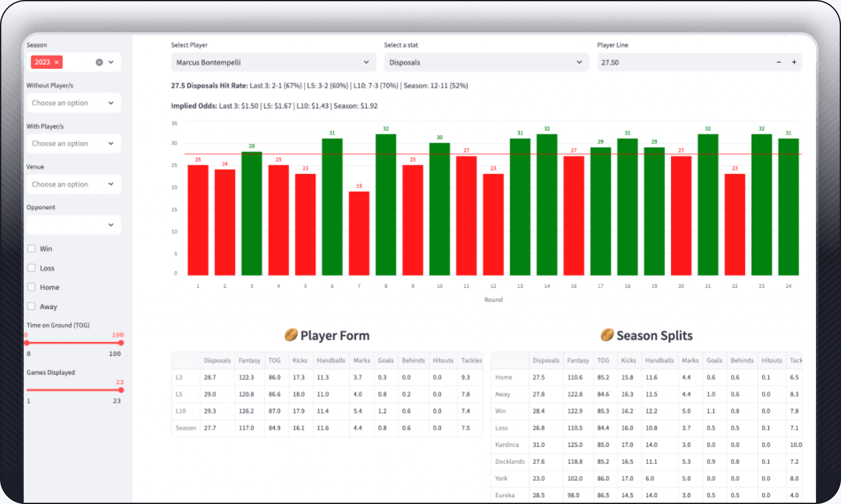Open the Opponent dropdown
The height and width of the screenshot is (504, 841).
73,225
